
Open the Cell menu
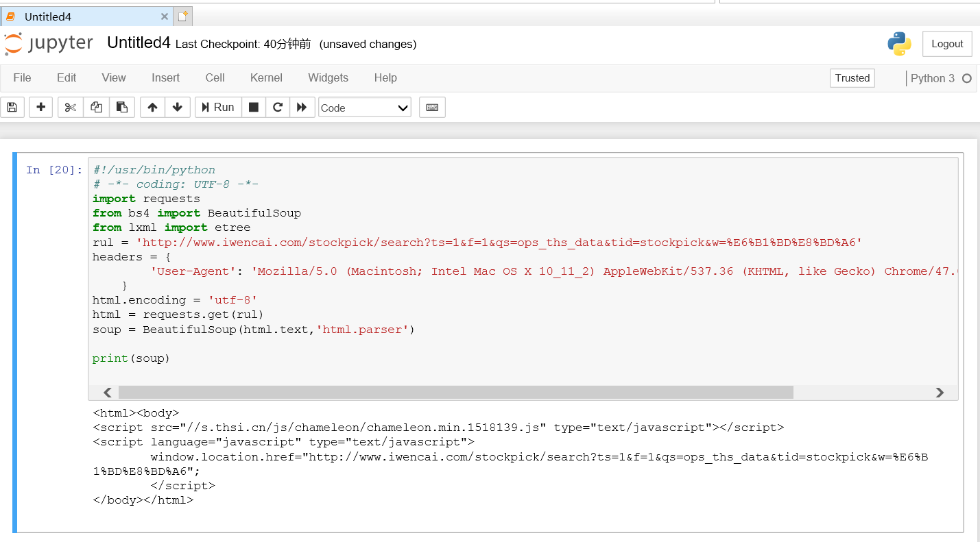click(x=215, y=78)
